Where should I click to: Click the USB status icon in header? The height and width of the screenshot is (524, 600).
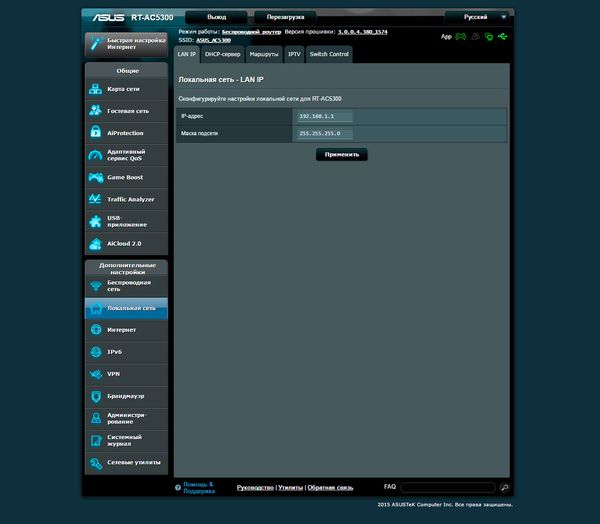(503, 36)
